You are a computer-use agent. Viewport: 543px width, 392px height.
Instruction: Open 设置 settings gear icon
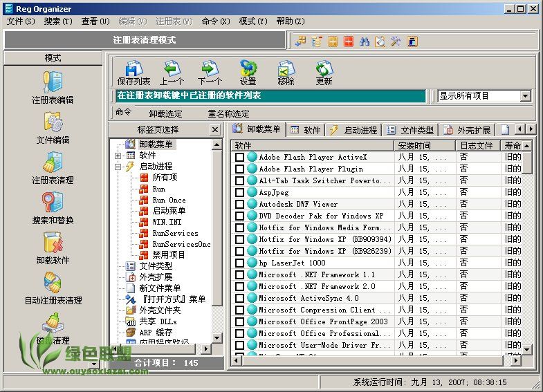(x=248, y=73)
